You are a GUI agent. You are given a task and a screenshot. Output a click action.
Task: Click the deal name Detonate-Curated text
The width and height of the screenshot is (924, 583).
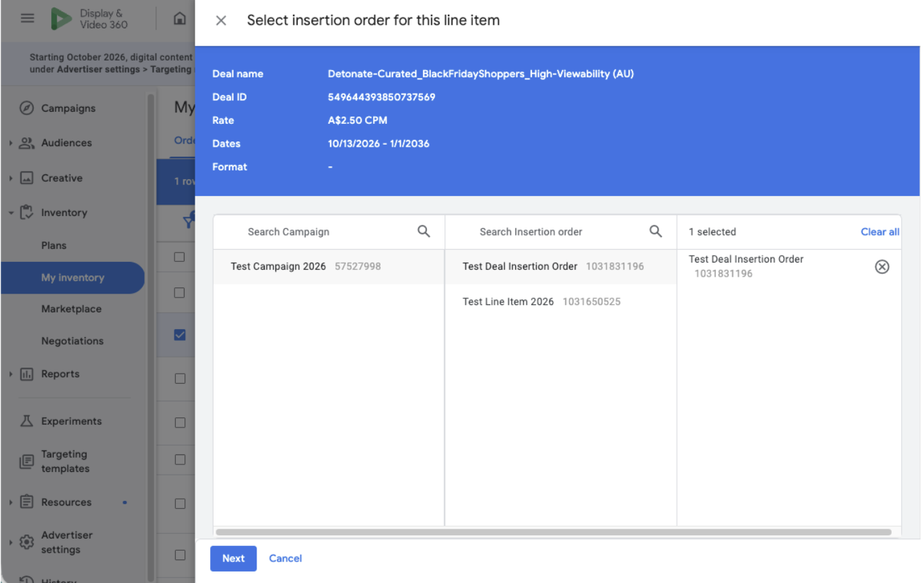coord(481,74)
